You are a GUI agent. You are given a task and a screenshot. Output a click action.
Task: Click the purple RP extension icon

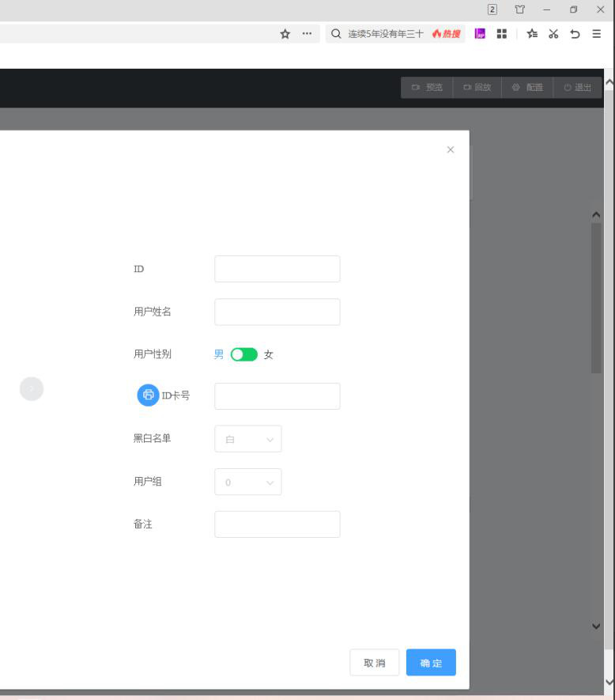pos(480,34)
